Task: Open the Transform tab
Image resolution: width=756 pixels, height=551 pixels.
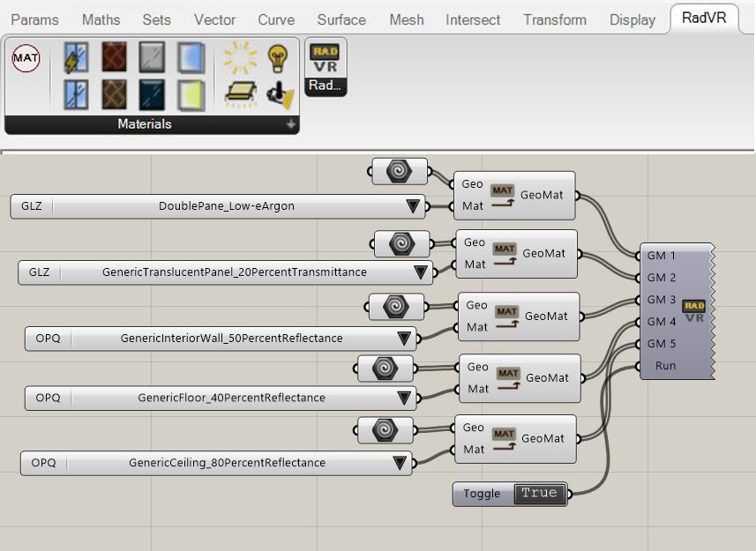Action: [554, 19]
